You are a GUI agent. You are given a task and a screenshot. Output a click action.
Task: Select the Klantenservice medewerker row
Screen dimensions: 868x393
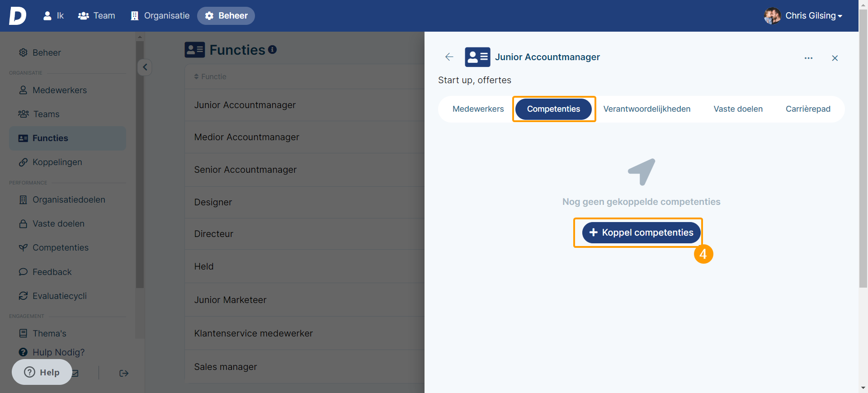pyautogui.click(x=305, y=333)
